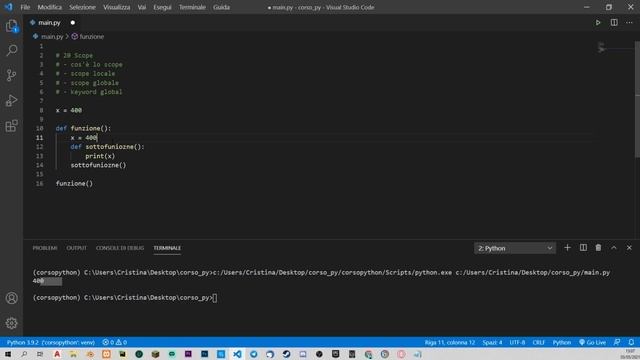Select the main.py editor tab
This screenshot has width=640, height=360.
[x=49, y=22]
